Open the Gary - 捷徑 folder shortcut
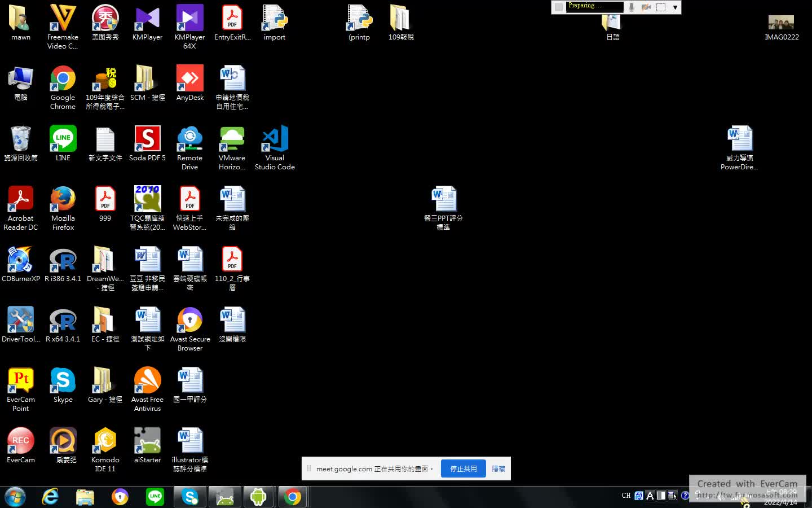This screenshot has width=812, height=508. [105, 385]
